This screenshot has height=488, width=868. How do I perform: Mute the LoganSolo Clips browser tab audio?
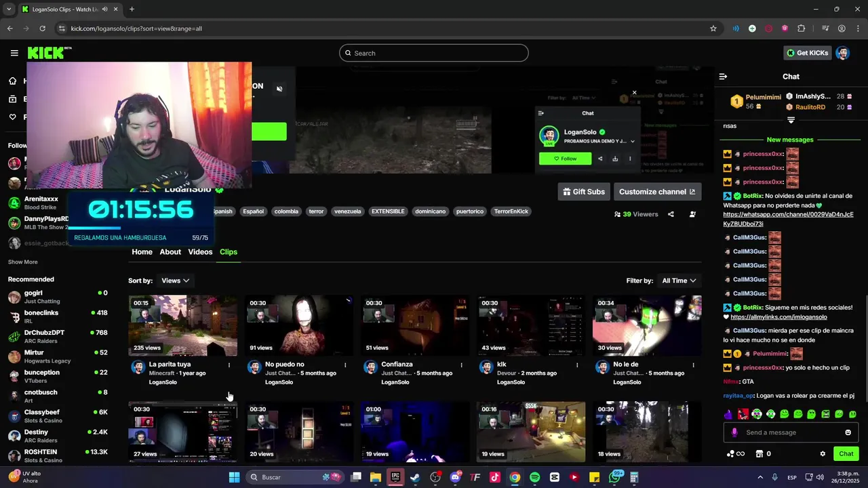[104, 9]
